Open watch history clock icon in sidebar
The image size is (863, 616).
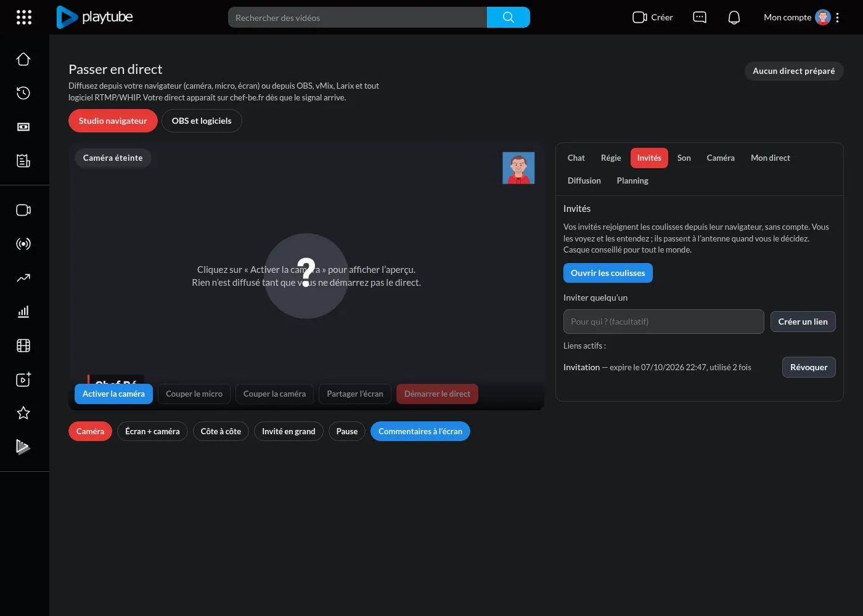point(23,93)
